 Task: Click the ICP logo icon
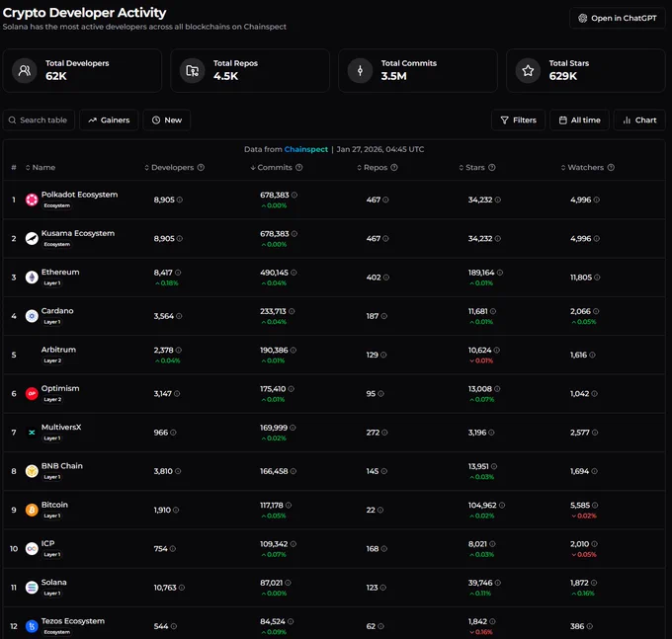[32, 549]
